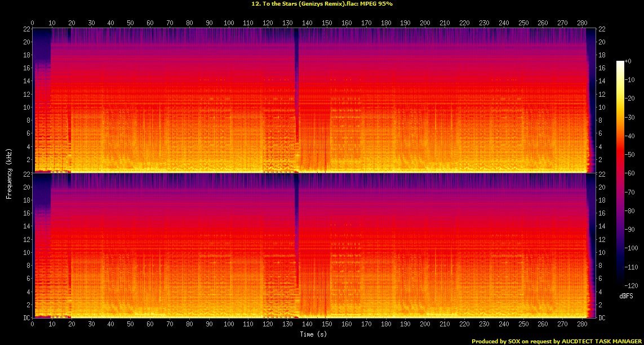Click the SOX producer credit text
Image resolution: width=644 pixels, height=345 pixels.
coord(557,341)
